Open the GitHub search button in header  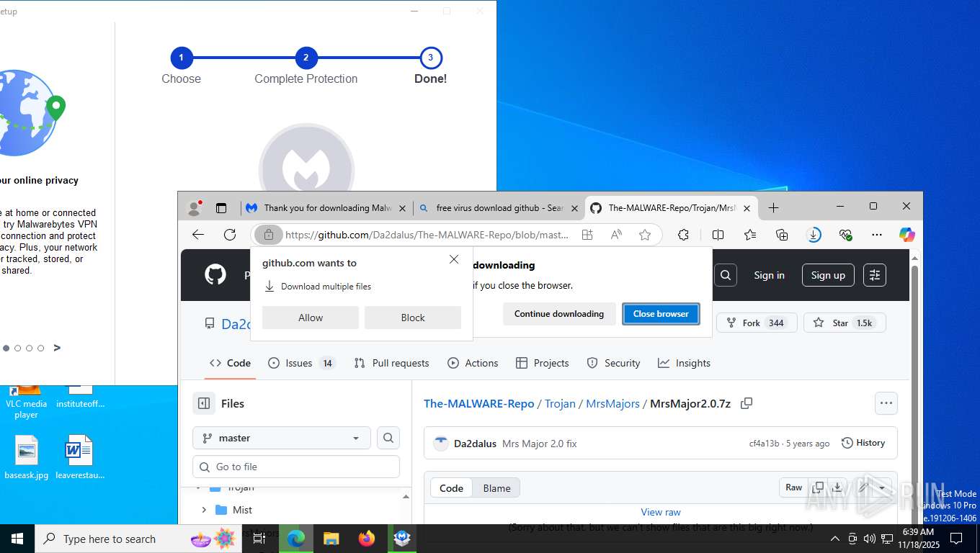[726, 275]
